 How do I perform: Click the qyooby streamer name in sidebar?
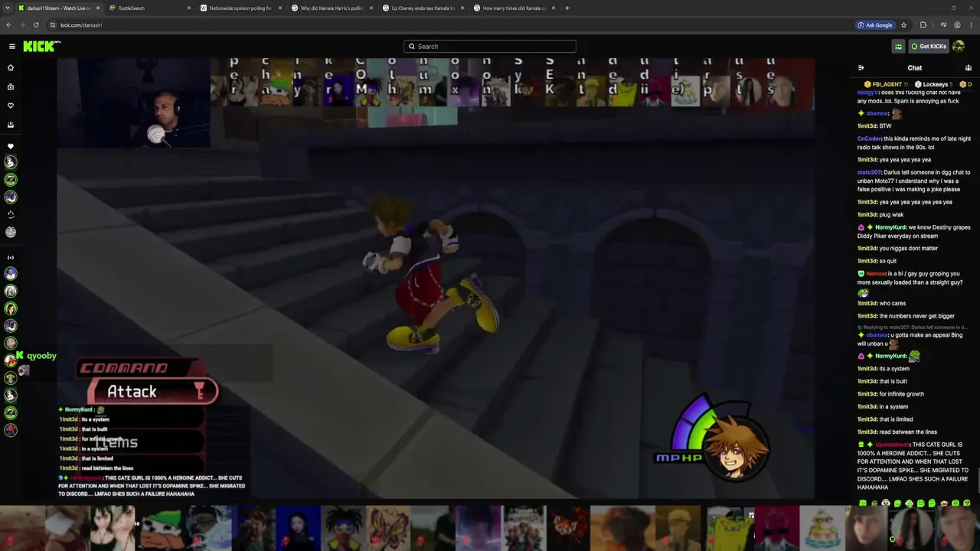[x=41, y=356]
